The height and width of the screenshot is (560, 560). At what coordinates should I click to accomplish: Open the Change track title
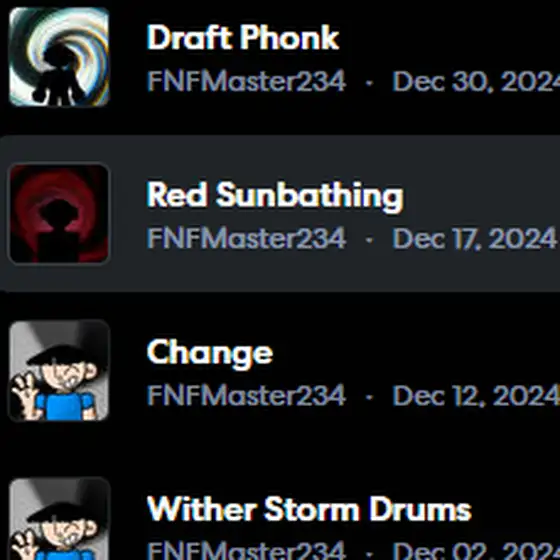tap(210, 354)
